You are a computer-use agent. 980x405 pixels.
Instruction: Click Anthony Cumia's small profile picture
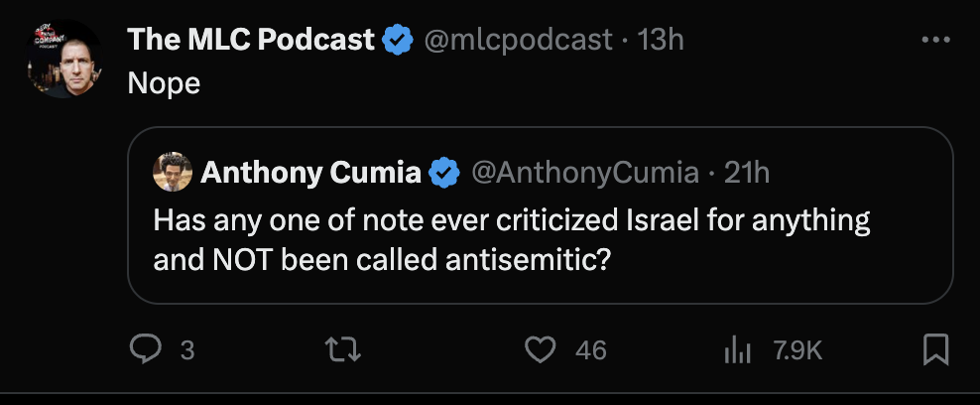[173, 173]
